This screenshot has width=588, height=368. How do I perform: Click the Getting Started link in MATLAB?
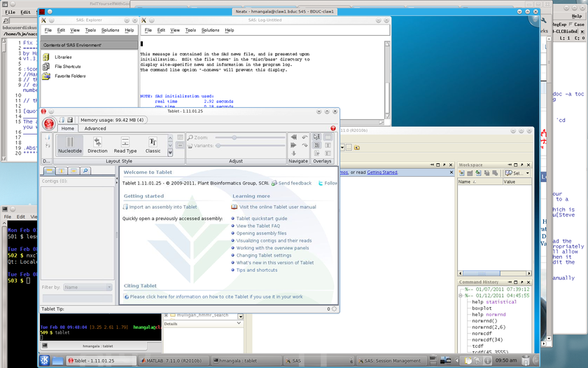pyautogui.click(x=382, y=172)
